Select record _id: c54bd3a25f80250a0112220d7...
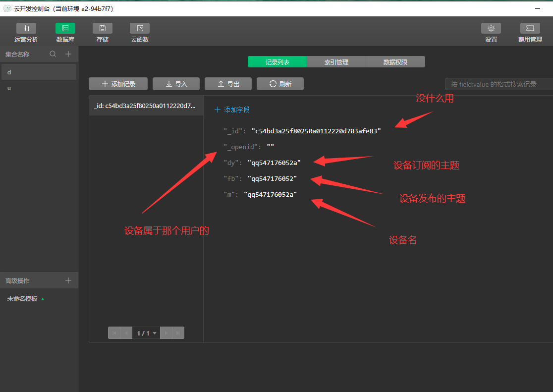The height and width of the screenshot is (392, 553). click(146, 106)
